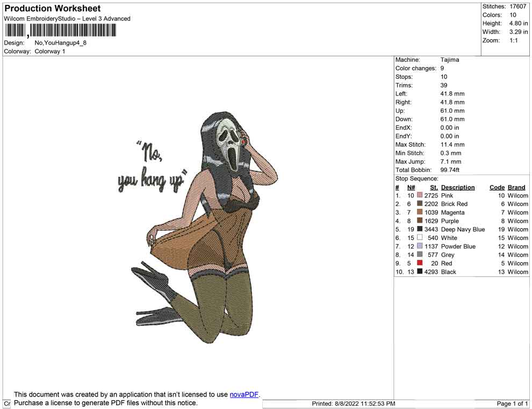Screen dimensions: 532x409
Task: Click the 'N#' column header
Action: point(411,187)
